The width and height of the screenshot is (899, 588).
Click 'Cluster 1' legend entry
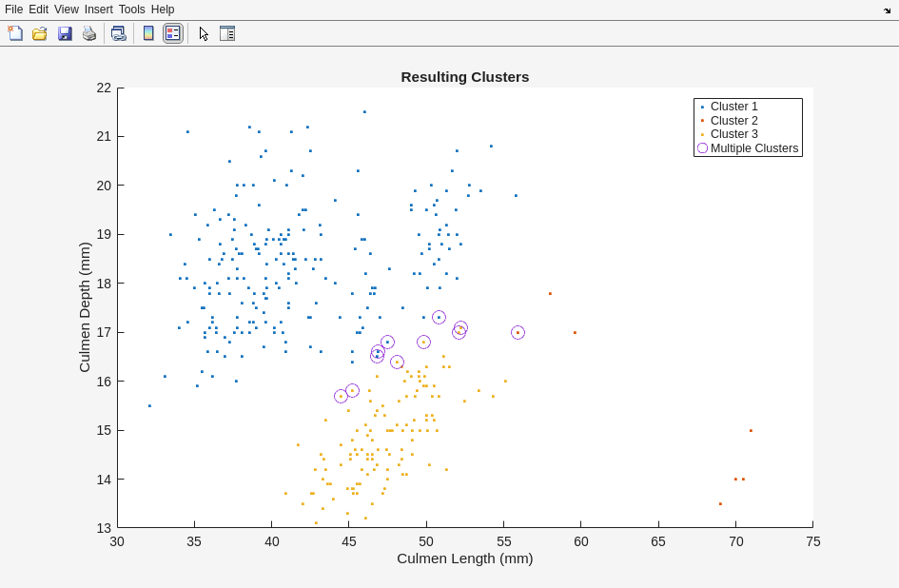click(x=733, y=107)
